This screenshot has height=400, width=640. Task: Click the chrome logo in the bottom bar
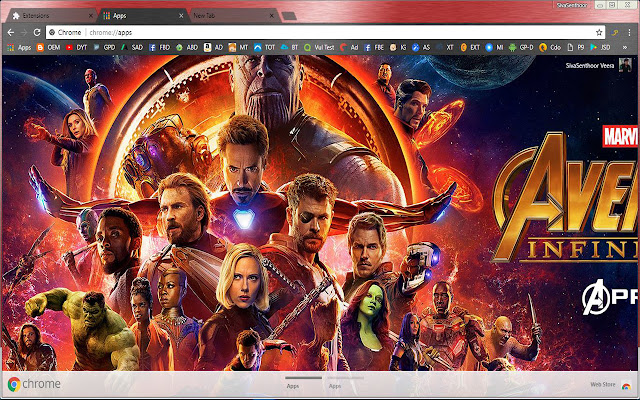(34, 384)
